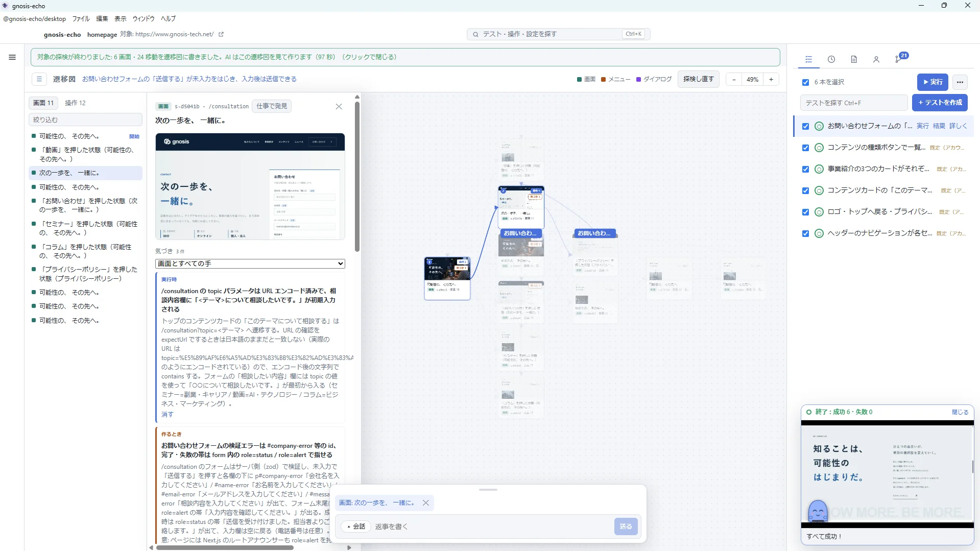Click the website screenshot thumbnail in detail panel
980x551 pixels.
pos(250,186)
